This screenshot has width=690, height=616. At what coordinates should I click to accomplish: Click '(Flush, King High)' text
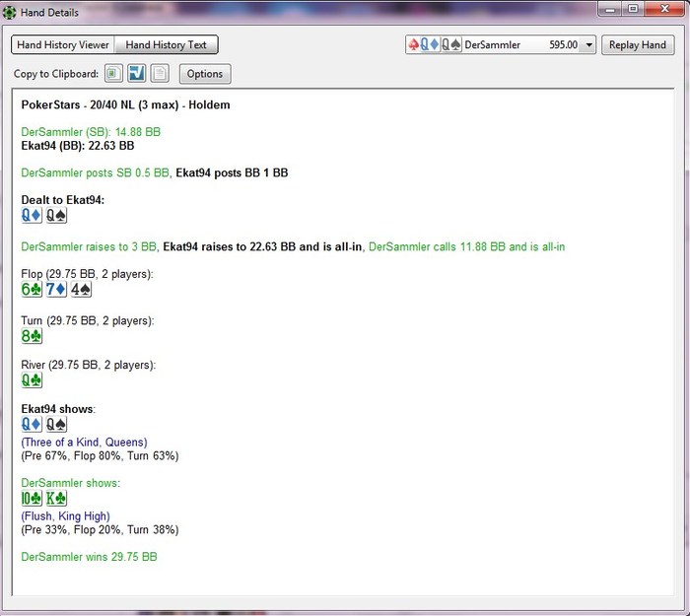pos(66,516)
